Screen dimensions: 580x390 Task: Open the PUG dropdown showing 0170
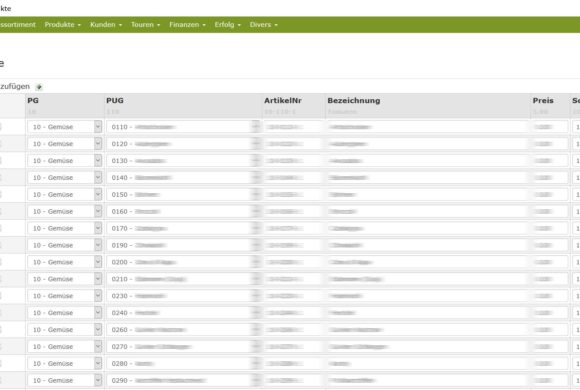coord(183,228)
